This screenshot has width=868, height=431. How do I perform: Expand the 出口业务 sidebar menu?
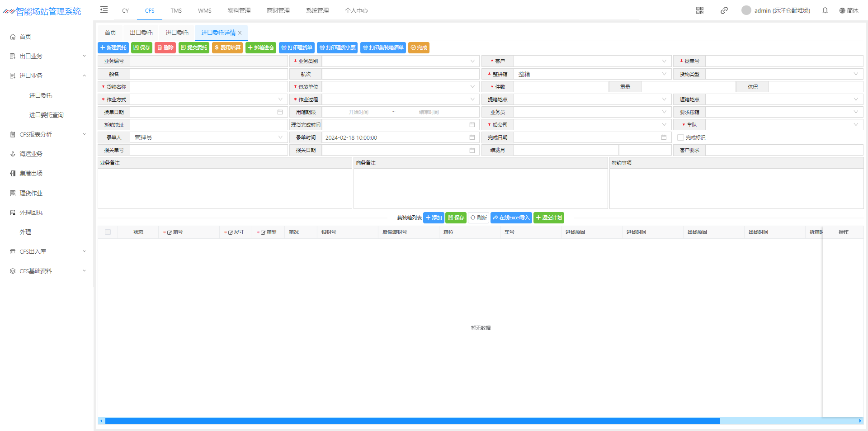point(47,56)
